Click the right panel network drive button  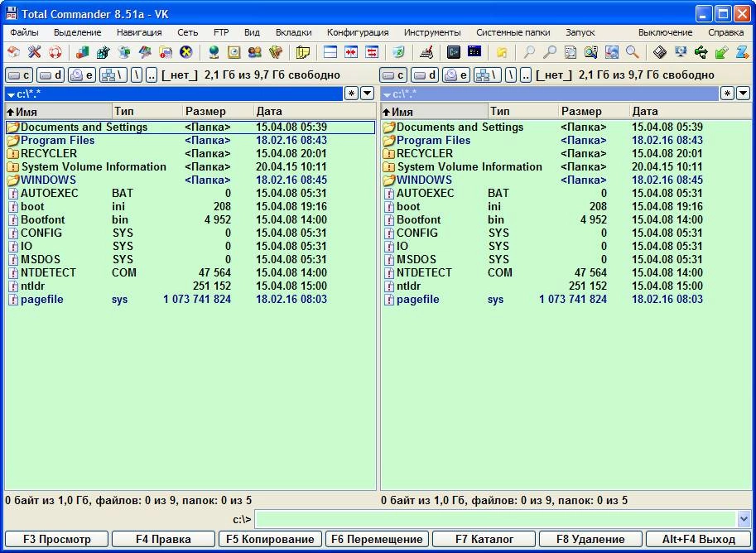tap(488, 75)
